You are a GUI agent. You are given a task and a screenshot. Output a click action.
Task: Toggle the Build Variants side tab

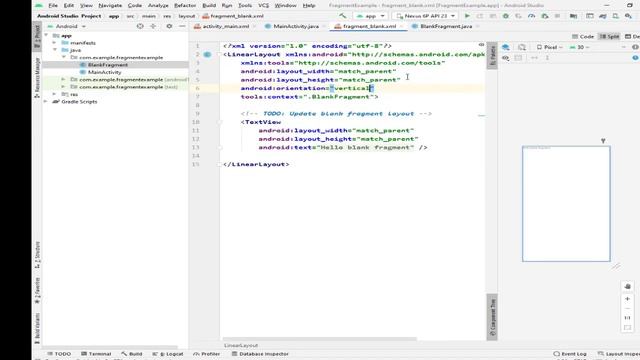(37, 328)
